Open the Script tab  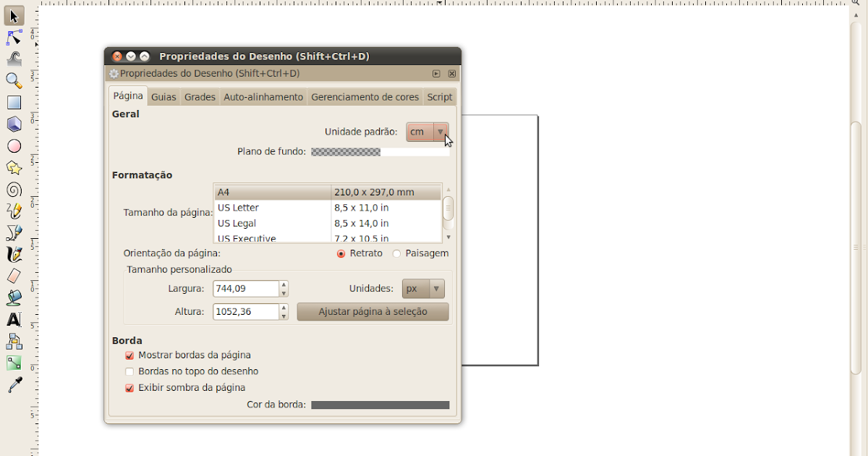click(439, 97)
